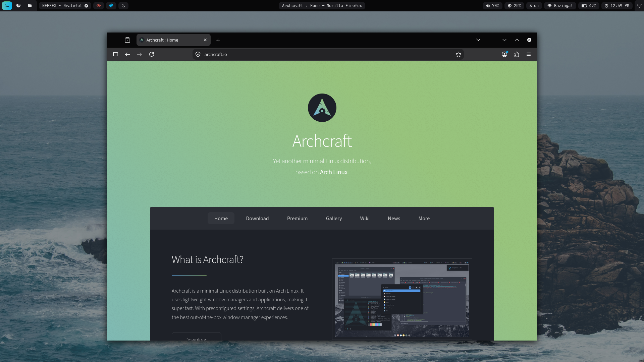Click the Archcraft logo on the page
The image size is (644, 362).
(322, 108)
